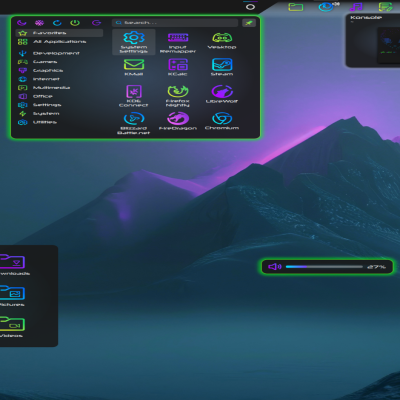Launch Vesktop from the favorites grid
The width and height of the screenshot is (400, 400).
point(222,41)
